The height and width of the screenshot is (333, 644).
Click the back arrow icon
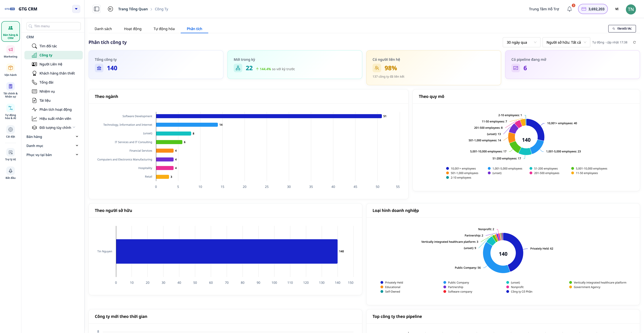pyautogui.click(x=110, y=9)
